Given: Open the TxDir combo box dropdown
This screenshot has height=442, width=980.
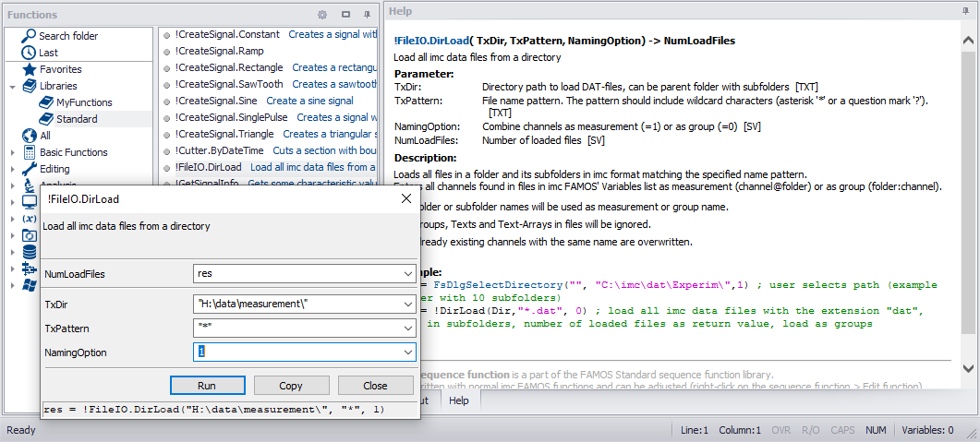Looking at the screenshot, I should coord(408,304).
